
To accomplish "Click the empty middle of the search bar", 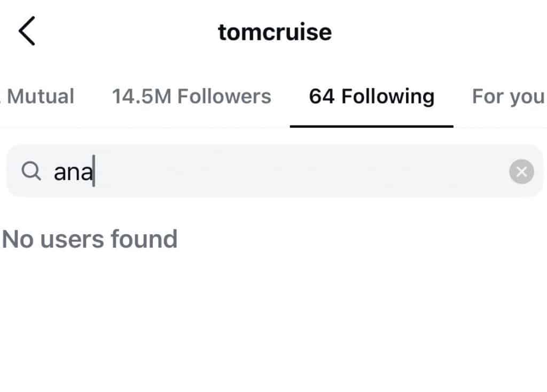I will [299, 172].
